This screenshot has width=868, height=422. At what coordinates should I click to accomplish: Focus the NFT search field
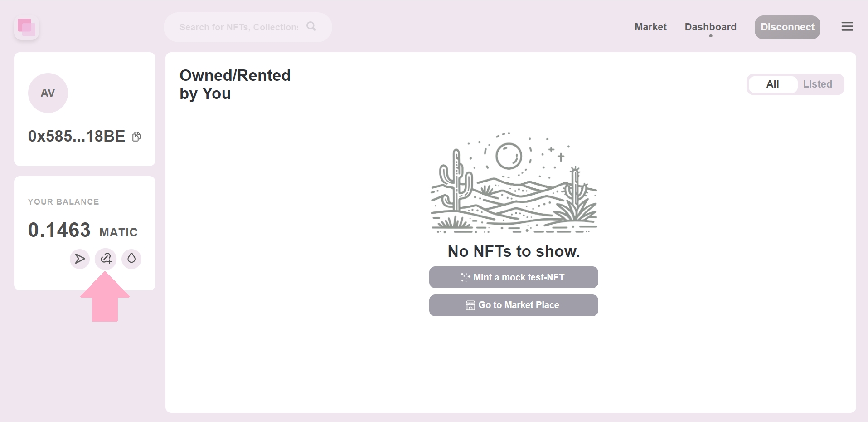click(x=238, y=27)
